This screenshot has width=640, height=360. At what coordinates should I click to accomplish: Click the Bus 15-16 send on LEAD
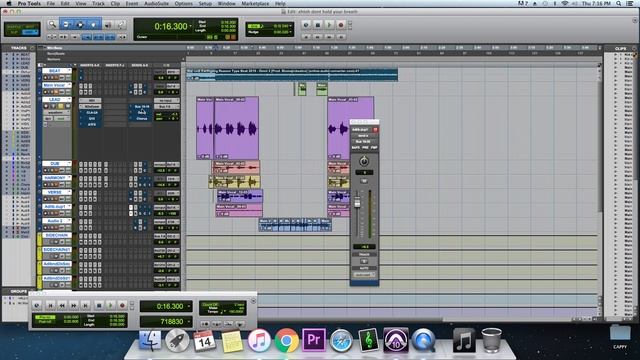point(142,107)
